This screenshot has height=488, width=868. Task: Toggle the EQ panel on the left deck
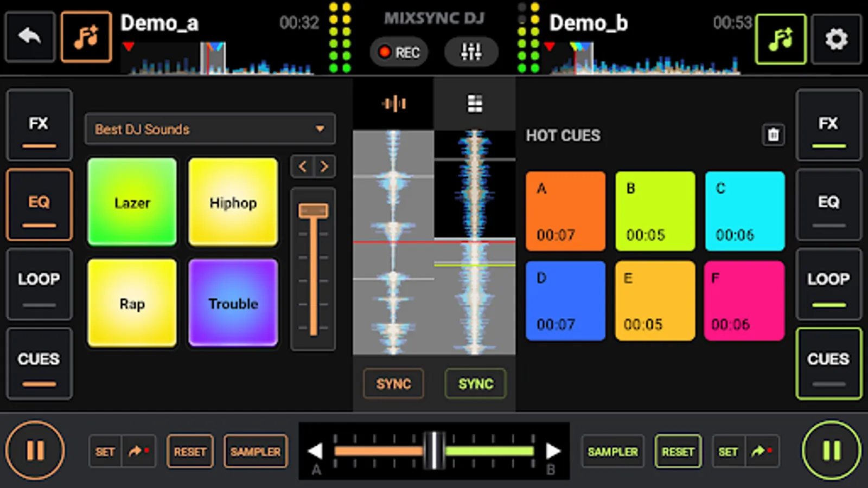click(39, 204)
